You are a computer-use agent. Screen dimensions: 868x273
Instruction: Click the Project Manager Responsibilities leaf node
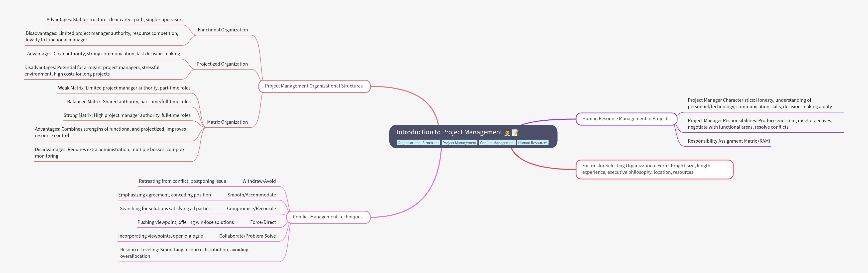tap(760, 124)
